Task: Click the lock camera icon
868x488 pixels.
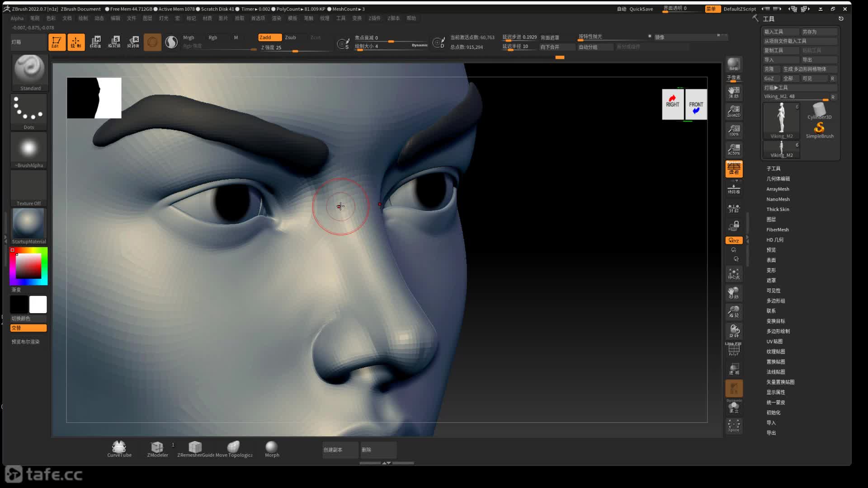Action: [x=734, y=226]
